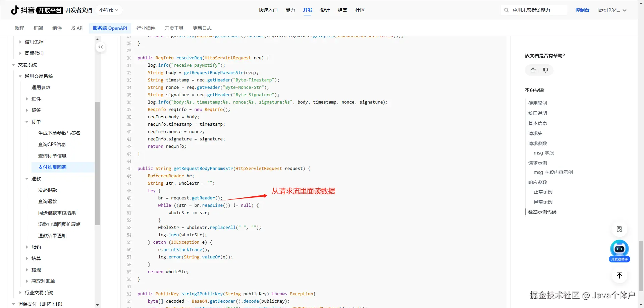Collapse the 退款 tree node
644x308 pixels.
(27, 179)
